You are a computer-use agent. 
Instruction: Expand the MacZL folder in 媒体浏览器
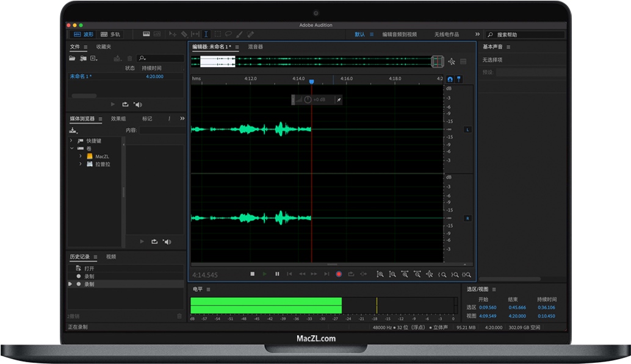click(80, 156)
